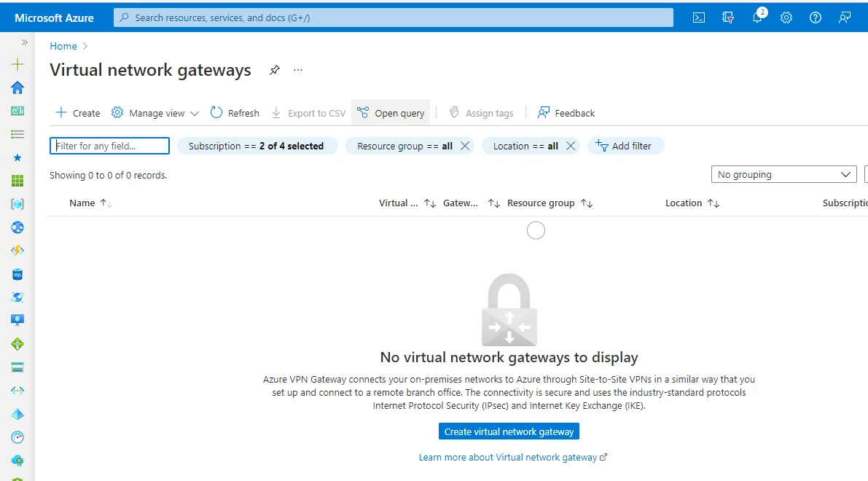Open the Dashboard icon in the sidebar

click(17, 111)
